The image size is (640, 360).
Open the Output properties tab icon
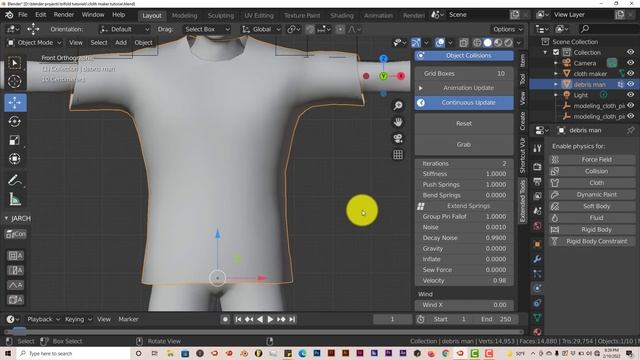coord(537,181)
